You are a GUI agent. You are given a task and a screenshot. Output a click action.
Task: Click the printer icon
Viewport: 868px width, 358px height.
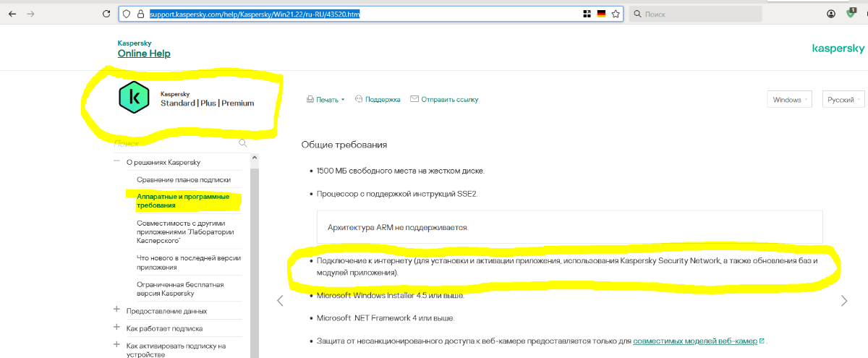point(310,100)
